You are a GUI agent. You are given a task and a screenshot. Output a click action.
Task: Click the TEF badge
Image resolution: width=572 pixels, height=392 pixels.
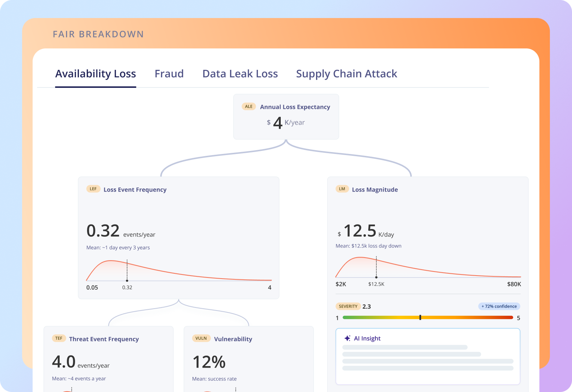coord(59,338)
